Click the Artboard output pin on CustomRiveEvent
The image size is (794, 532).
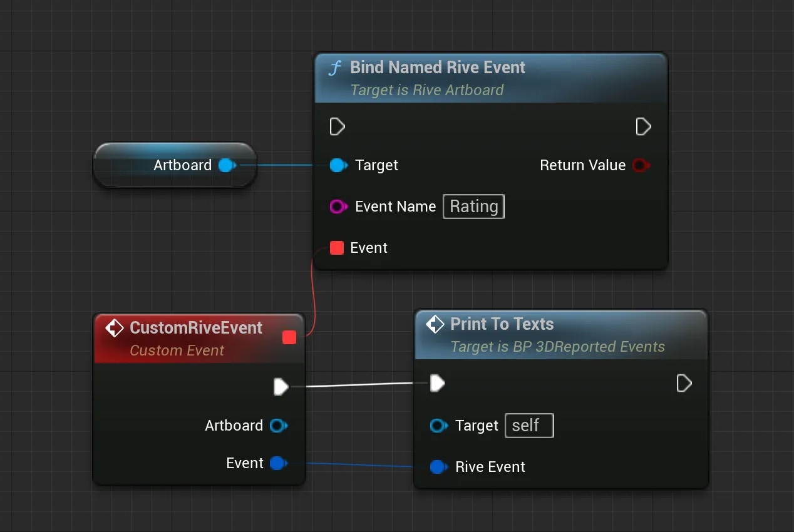pyautogui.click(x=278, y=426)
